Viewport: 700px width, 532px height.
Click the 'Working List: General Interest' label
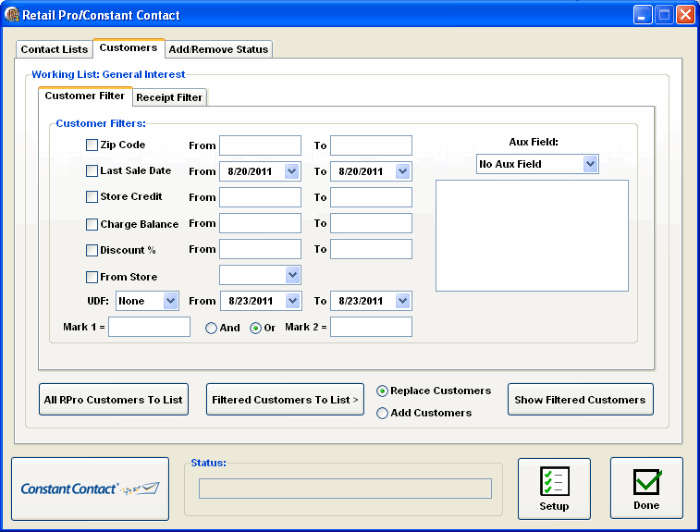point(108,74)
